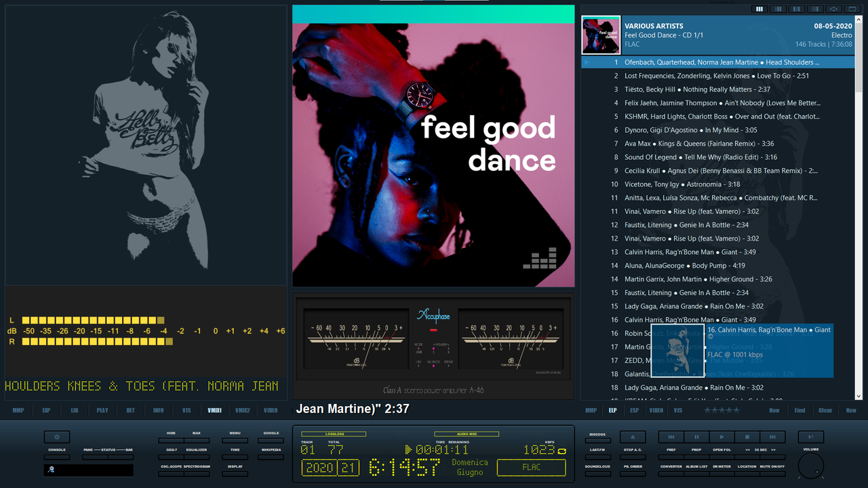Click the DISCOGS button
Image resolution: width=868 pixels, height=488 pixels.
(598, 441)
